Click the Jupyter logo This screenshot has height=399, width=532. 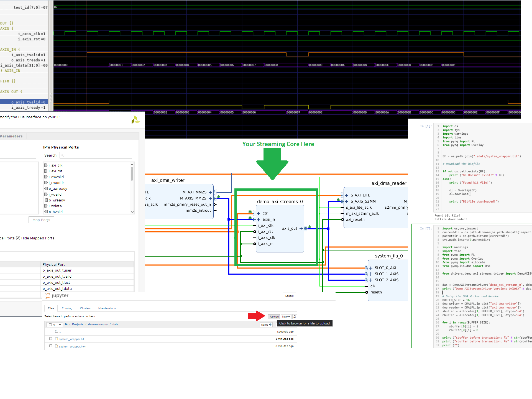57,295
